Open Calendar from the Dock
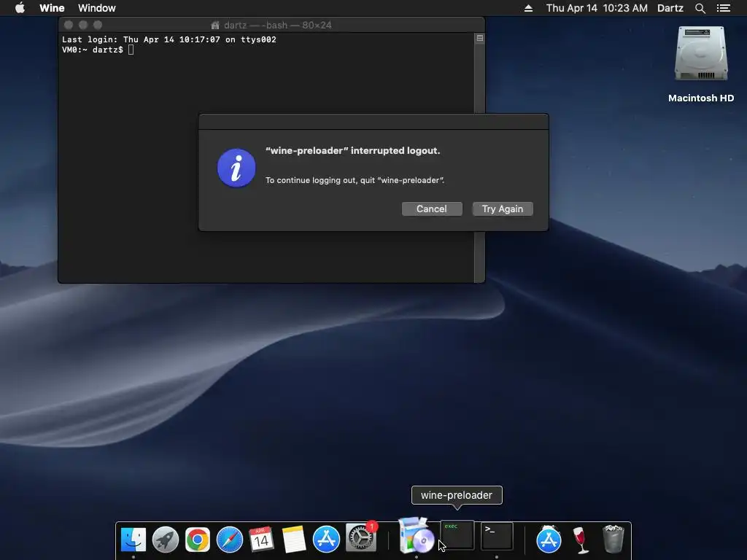The height and width of the screenshot is (560, 747). tap(262, 539)
